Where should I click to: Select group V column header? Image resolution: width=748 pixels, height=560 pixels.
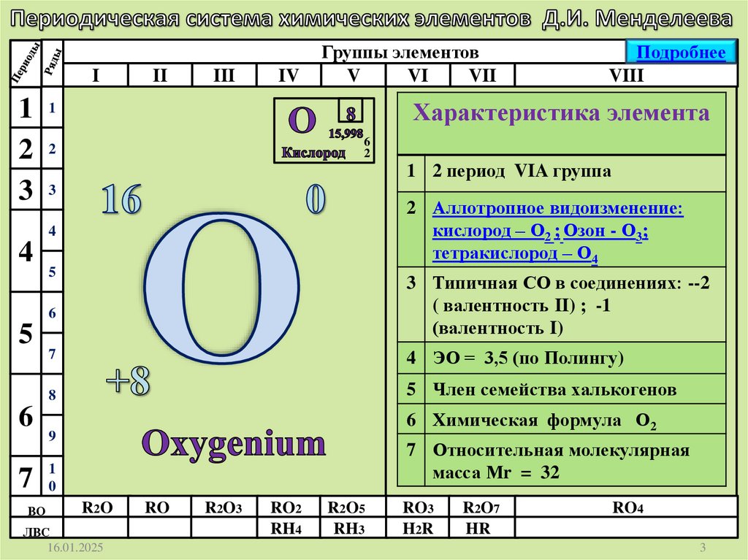(353, 75)
